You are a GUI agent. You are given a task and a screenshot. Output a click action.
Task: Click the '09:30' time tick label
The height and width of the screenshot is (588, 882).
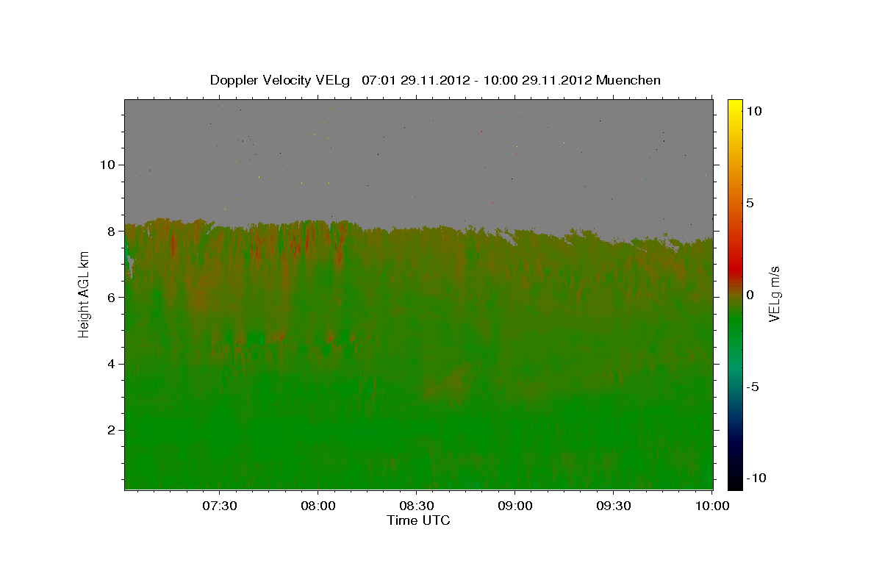tap(614, 506)
